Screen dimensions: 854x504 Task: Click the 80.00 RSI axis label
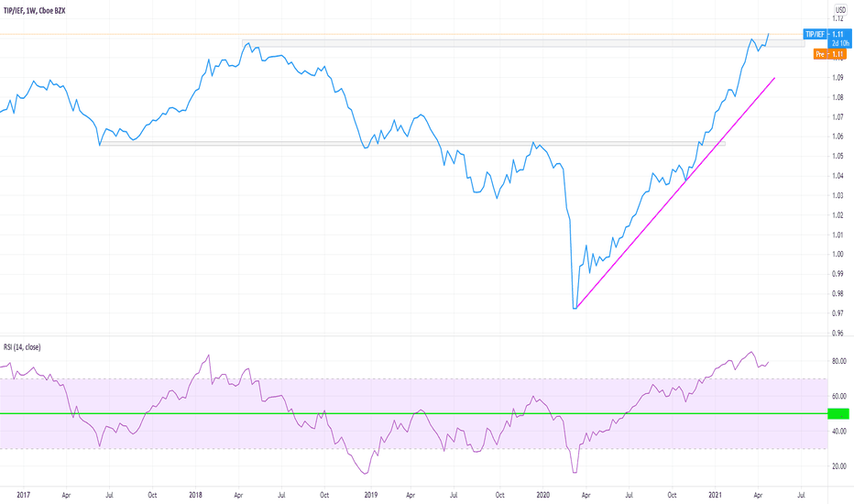coord(838,361)
